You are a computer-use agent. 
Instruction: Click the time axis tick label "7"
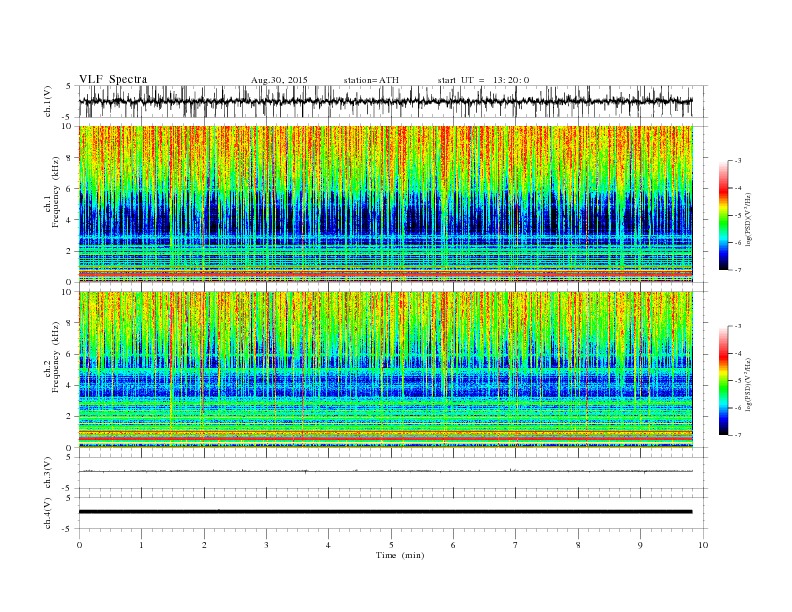516,545
